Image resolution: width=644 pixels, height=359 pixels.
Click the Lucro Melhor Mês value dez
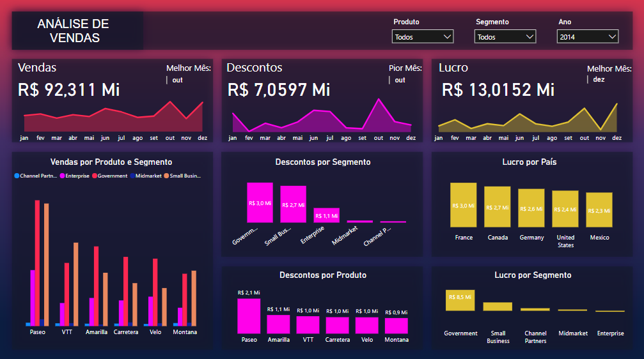click(x=599, y=80)
